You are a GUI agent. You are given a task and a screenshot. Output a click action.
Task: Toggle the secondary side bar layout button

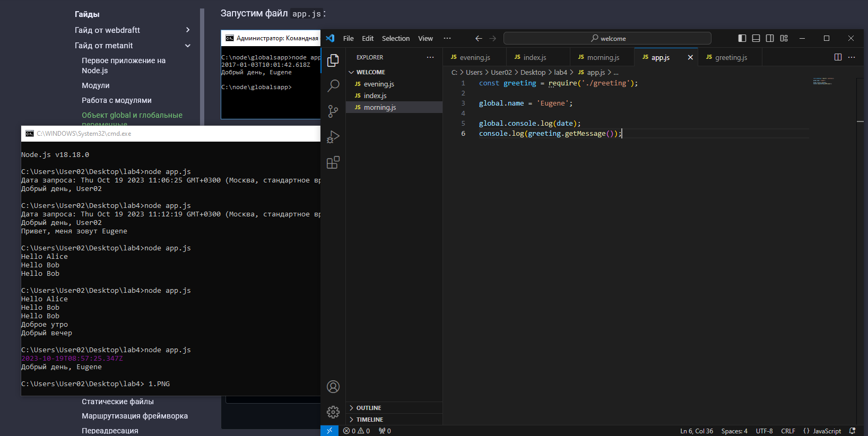770,38
